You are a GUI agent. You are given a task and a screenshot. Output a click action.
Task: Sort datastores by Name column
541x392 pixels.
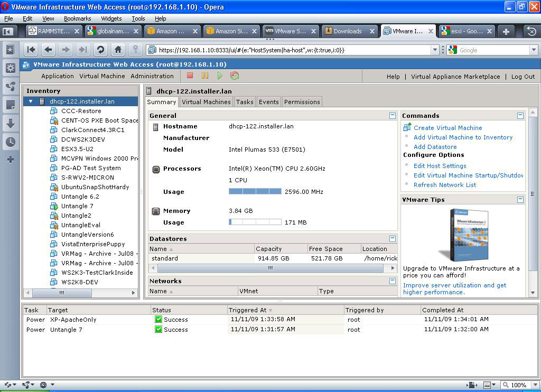pos(201,249)
